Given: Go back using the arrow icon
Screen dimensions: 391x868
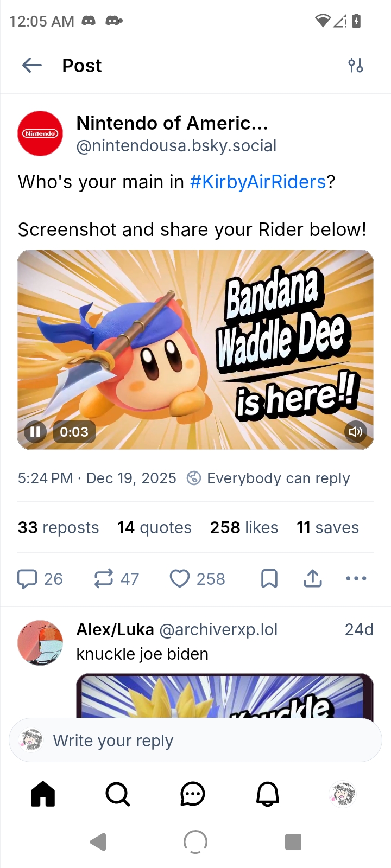Looking at the screenshot, I should 32,66.
